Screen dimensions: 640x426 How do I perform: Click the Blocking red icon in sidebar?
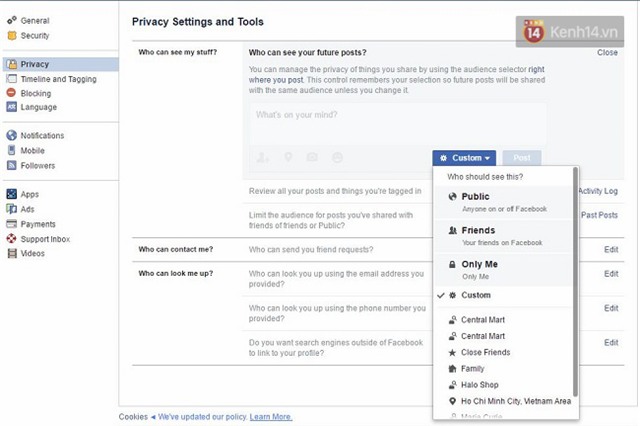click(12, 93)
